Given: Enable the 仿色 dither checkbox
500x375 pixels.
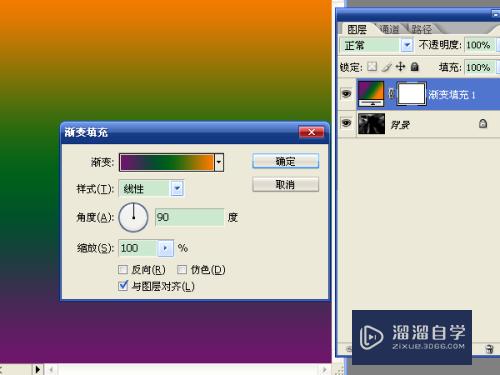Looking at the screenshot, I should coord(182,269).
